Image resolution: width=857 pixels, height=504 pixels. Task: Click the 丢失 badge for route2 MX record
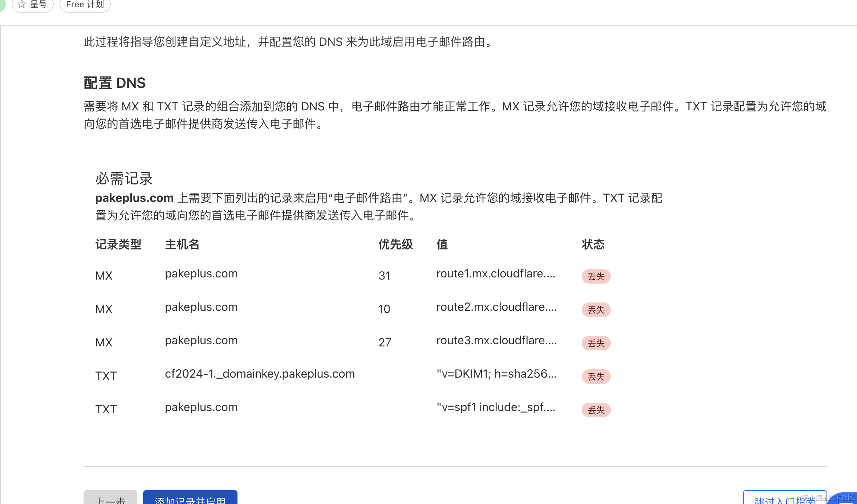click(596, 310)
